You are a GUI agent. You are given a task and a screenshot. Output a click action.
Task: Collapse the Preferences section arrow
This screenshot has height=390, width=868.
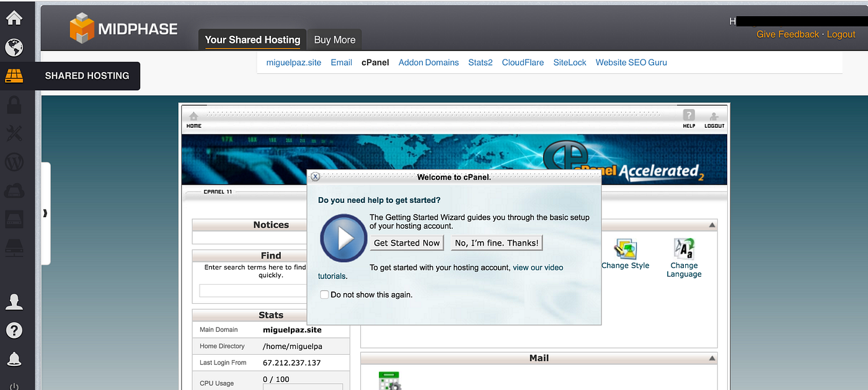click(712, 226)
